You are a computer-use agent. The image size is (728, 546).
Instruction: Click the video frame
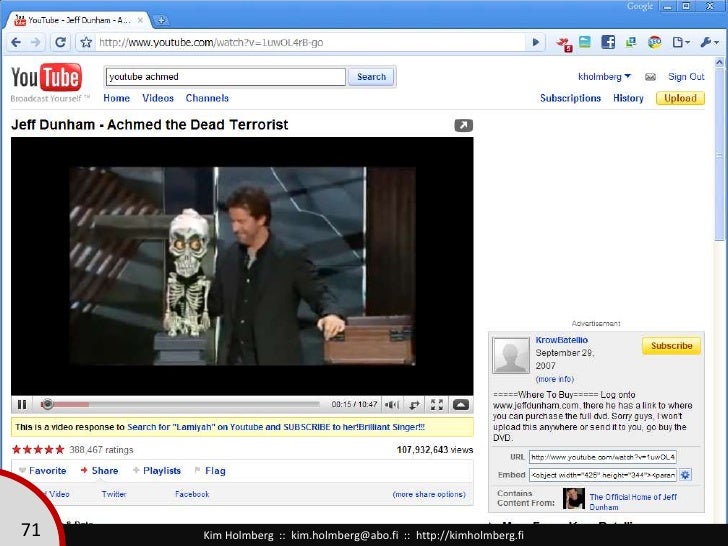[242, 266]
